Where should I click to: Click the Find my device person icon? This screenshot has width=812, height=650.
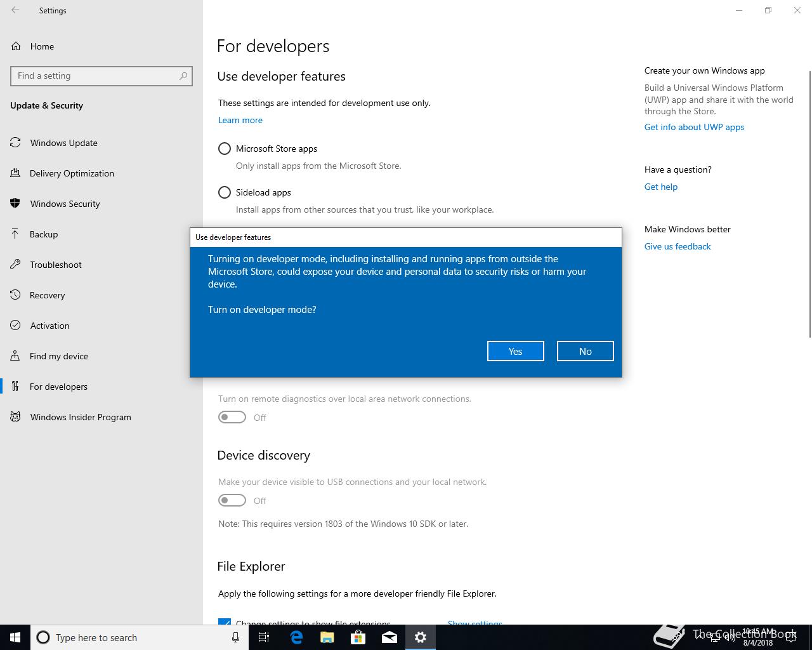[15, 355]
